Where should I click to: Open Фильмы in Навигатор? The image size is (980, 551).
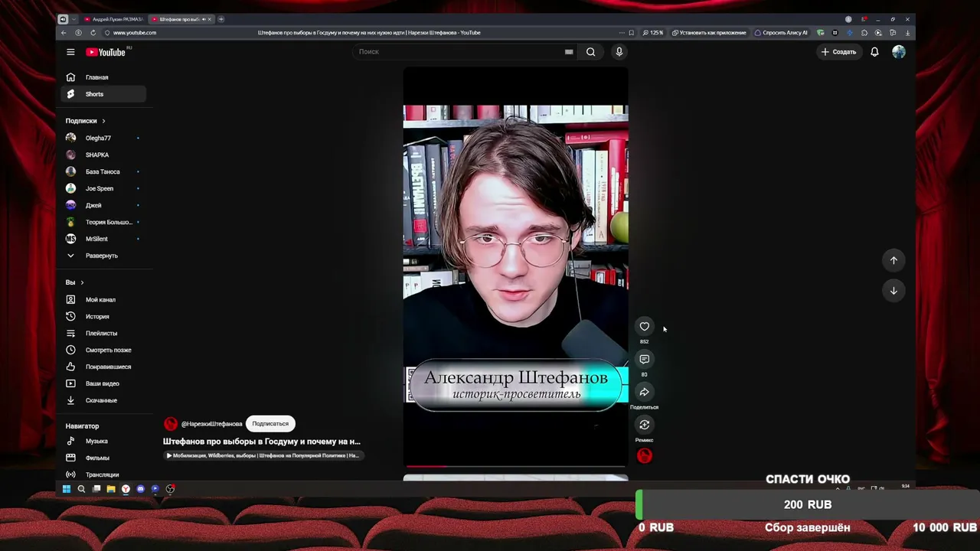104,458
